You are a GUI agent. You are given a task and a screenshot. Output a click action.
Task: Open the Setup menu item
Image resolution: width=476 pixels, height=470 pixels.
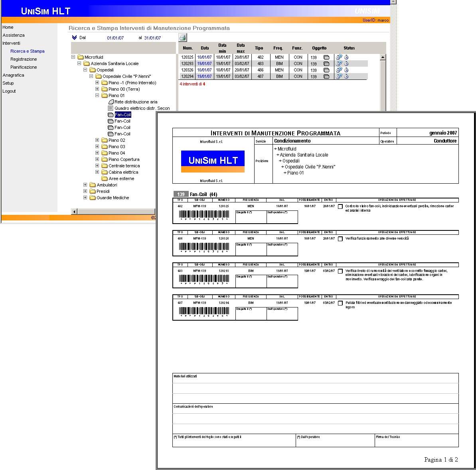click(8, 83)
